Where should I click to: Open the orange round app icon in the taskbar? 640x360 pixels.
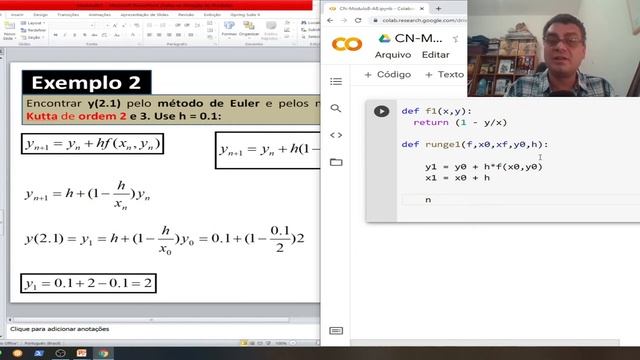17,353
